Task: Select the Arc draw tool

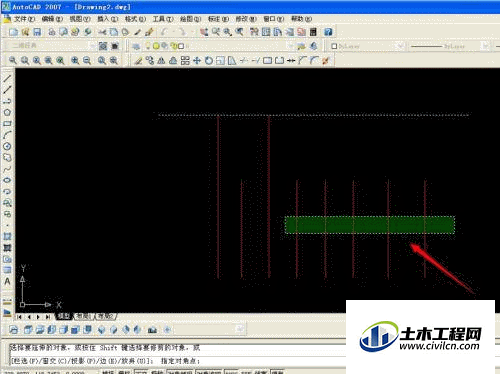Action: click(x=7, y=135)
